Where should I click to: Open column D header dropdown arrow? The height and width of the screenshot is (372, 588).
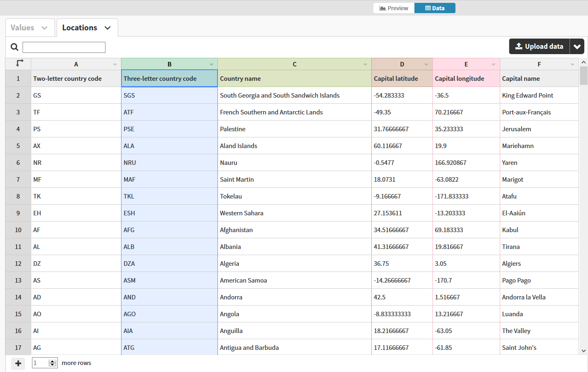[x=426, y=65]
